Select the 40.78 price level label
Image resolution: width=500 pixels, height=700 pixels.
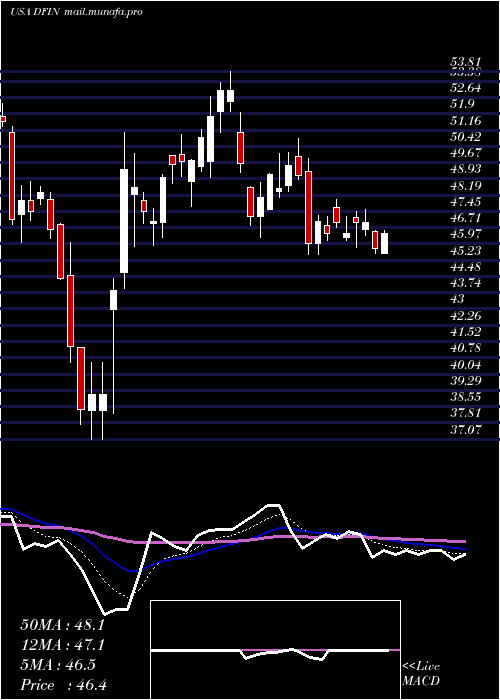click(466, 349)
